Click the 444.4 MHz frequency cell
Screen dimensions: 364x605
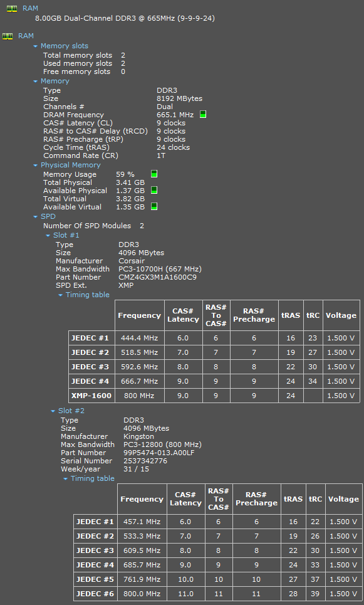click(140, 338)
